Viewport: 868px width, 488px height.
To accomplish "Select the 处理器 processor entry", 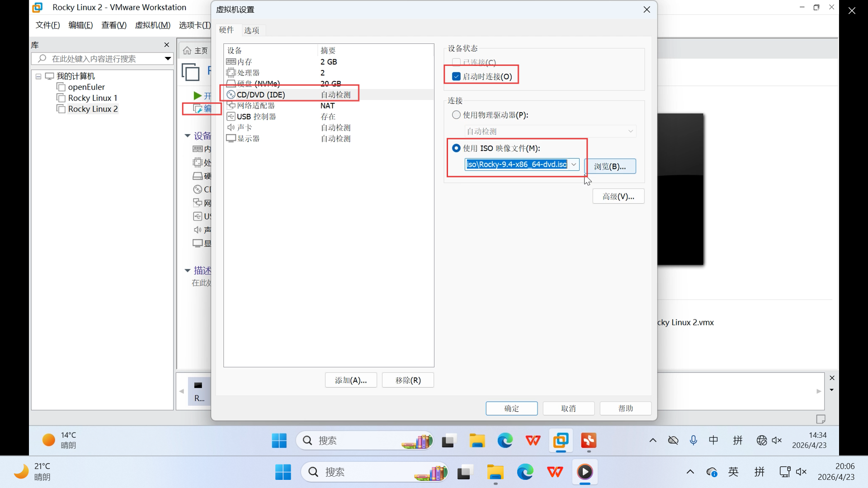I will (x=248, y=73).
